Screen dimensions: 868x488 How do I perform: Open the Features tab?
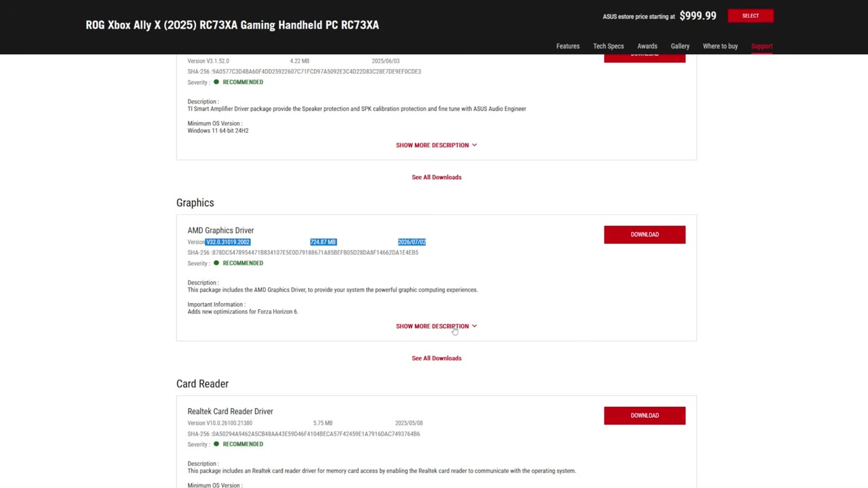point(568,46)
